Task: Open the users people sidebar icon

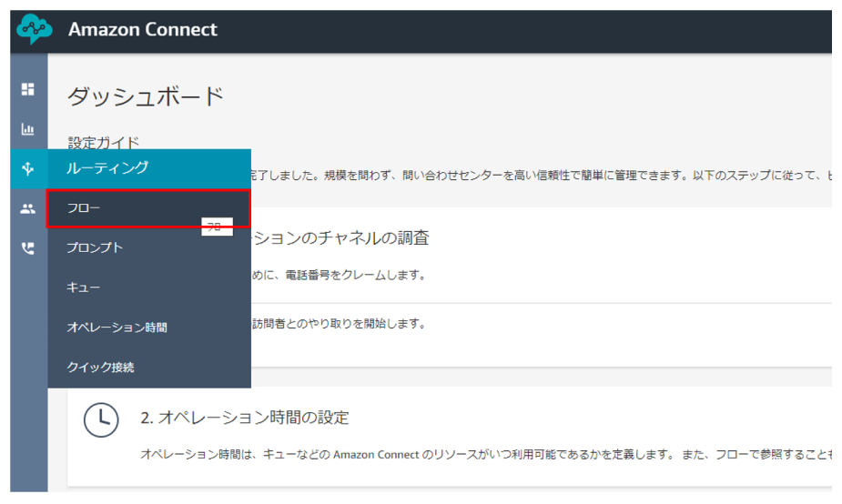Action: pos(28,209)
